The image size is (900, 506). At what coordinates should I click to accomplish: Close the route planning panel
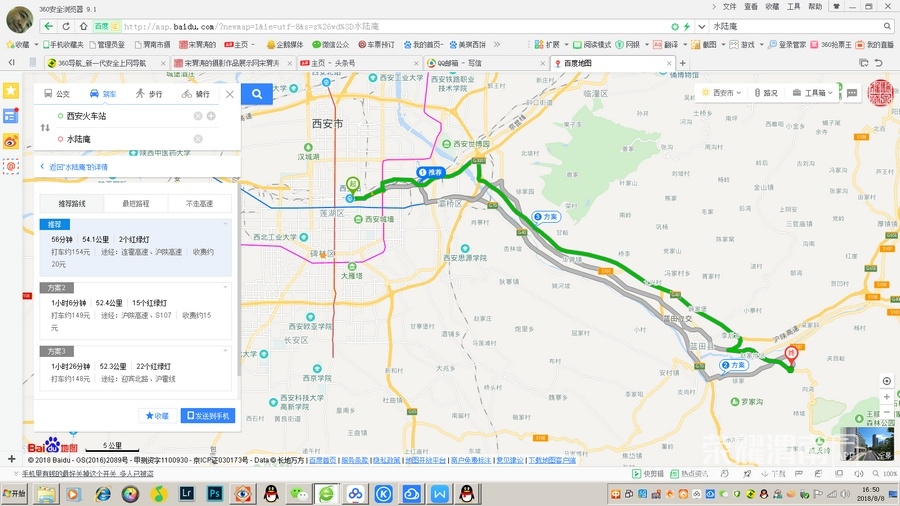(230, 94)
